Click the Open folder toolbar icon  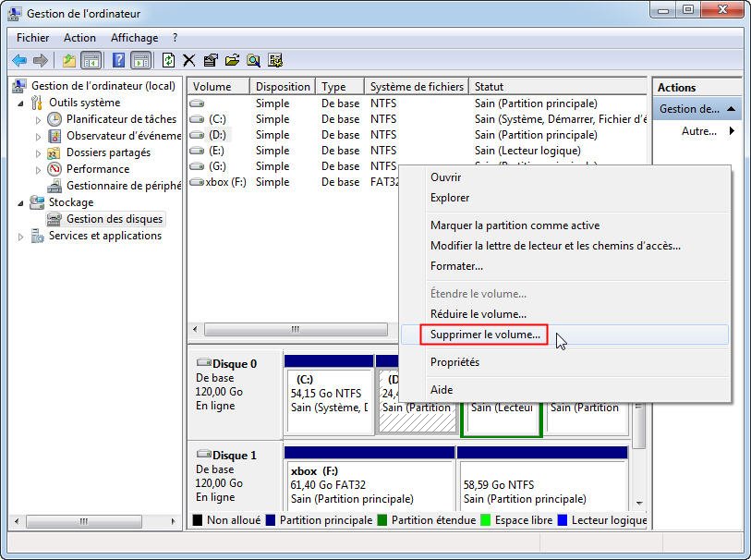(x=232, y=60)
